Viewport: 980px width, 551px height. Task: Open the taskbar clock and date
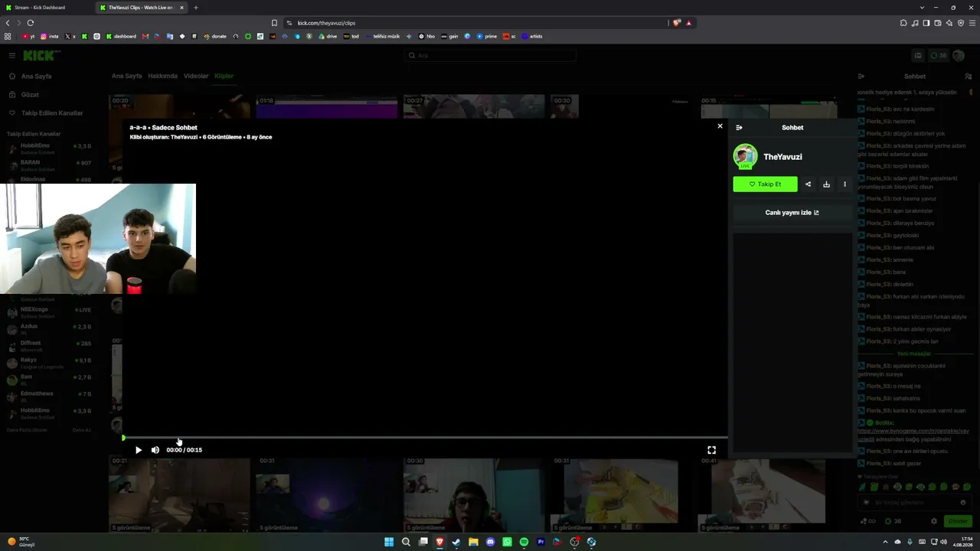point(962,542)
